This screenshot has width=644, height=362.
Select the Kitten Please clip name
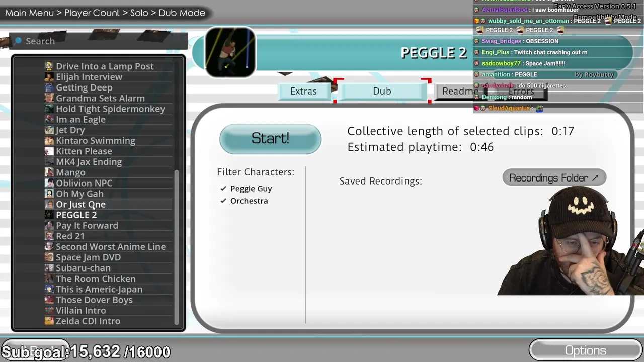84,151
